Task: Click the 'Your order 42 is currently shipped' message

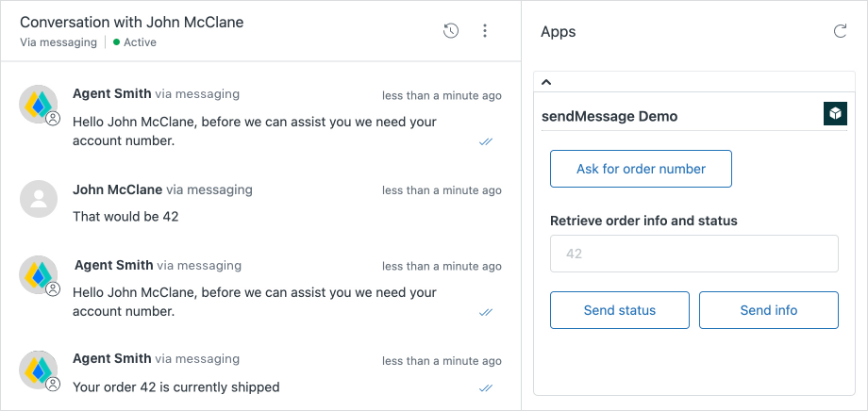Action: click(x=176, y=386)
